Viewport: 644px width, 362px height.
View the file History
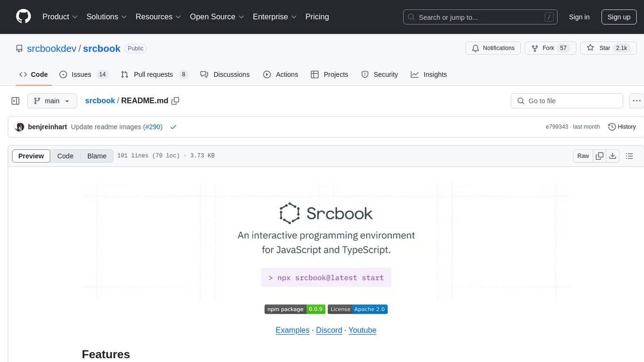coord(622,127)
